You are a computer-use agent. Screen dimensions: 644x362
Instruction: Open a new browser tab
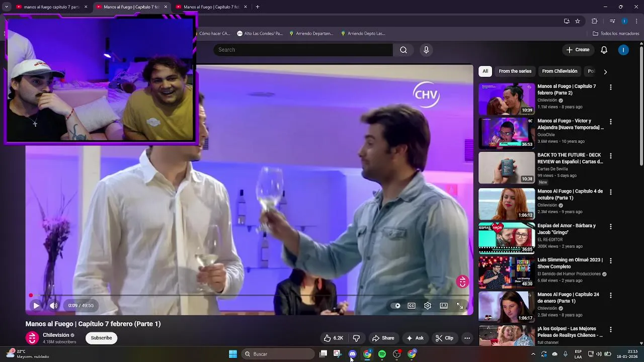point(258,7)
